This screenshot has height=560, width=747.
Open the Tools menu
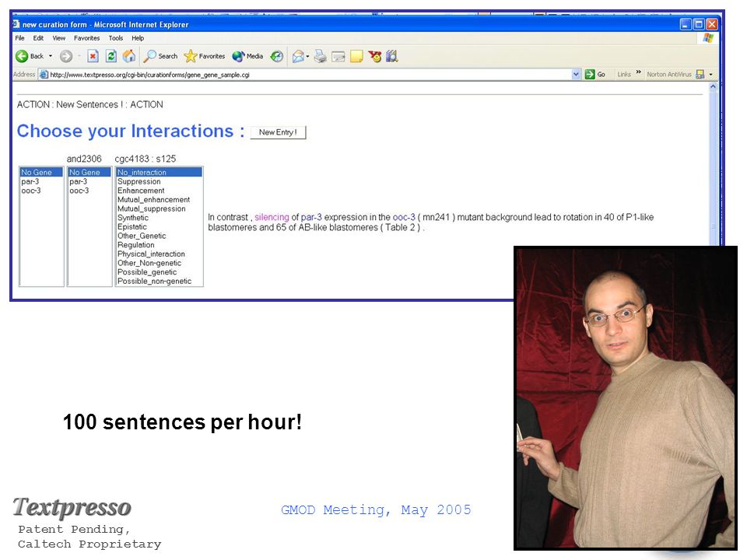[116, 38]
